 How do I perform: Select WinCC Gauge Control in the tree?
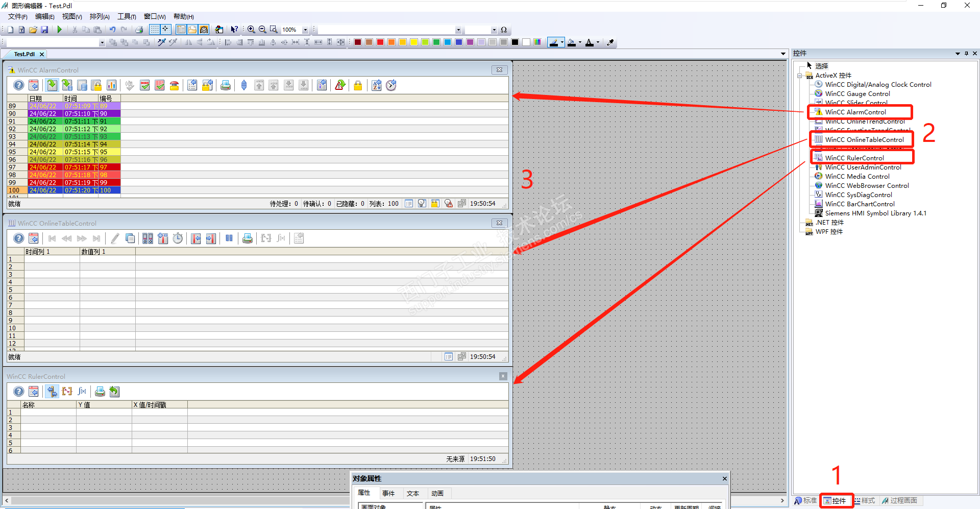[857, 94]
